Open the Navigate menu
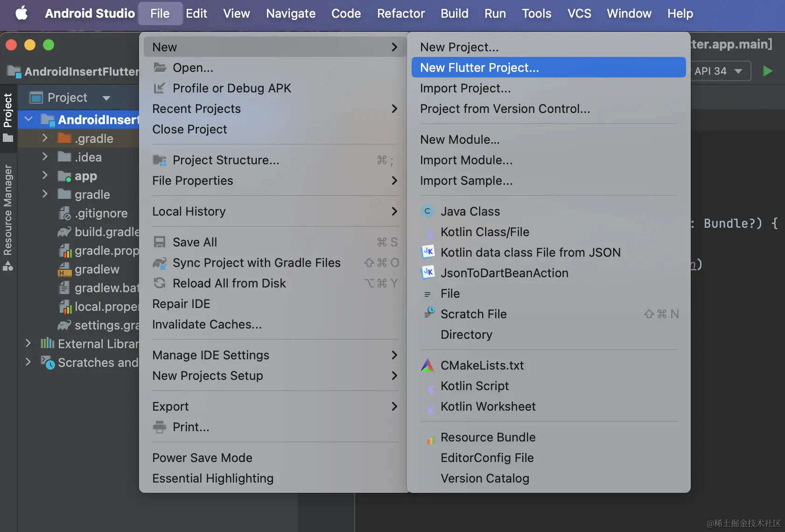The image size is (785, 532). (291, 13)
